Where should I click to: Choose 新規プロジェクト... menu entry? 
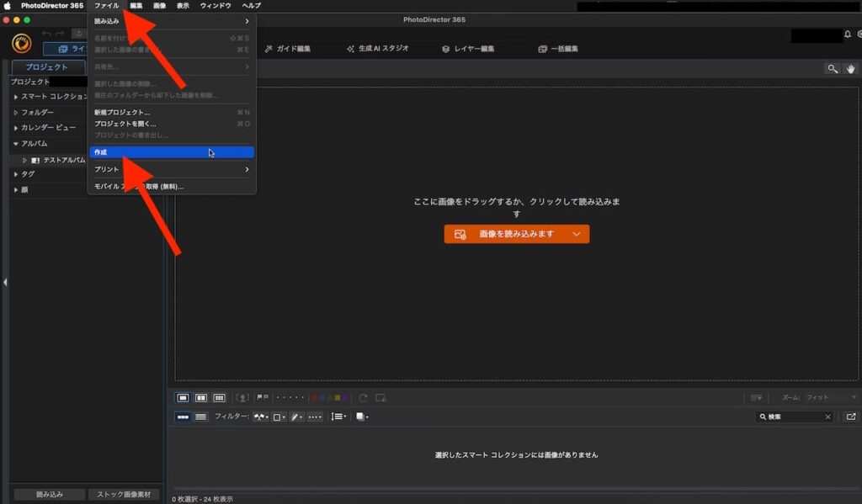click(172, 112)
